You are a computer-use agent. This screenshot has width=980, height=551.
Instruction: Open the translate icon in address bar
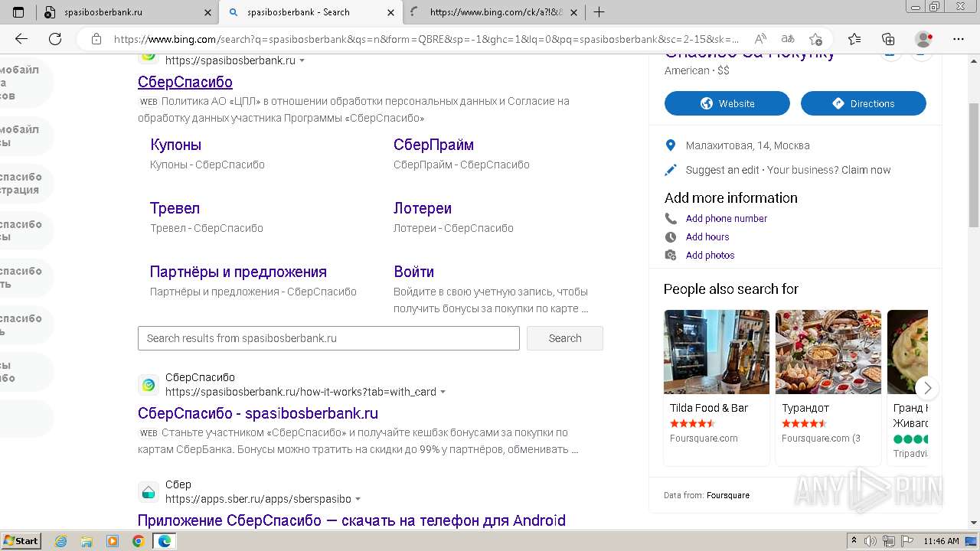point(788,39)
